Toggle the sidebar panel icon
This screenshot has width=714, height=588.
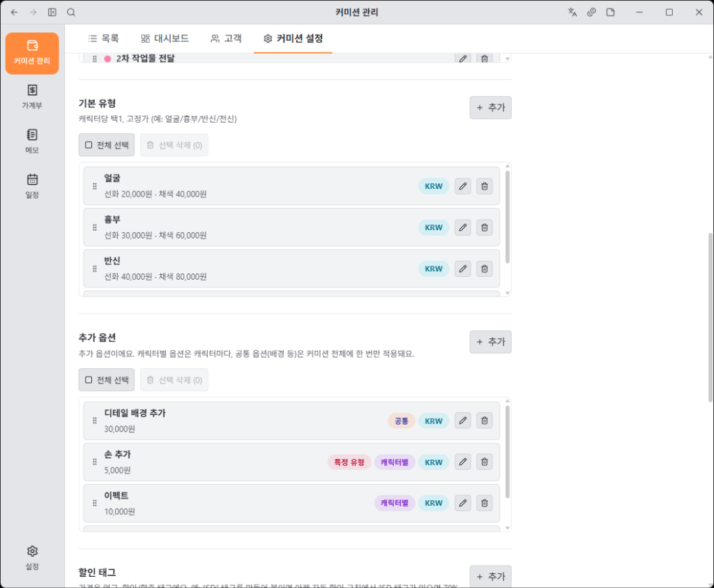click(52, 13)
